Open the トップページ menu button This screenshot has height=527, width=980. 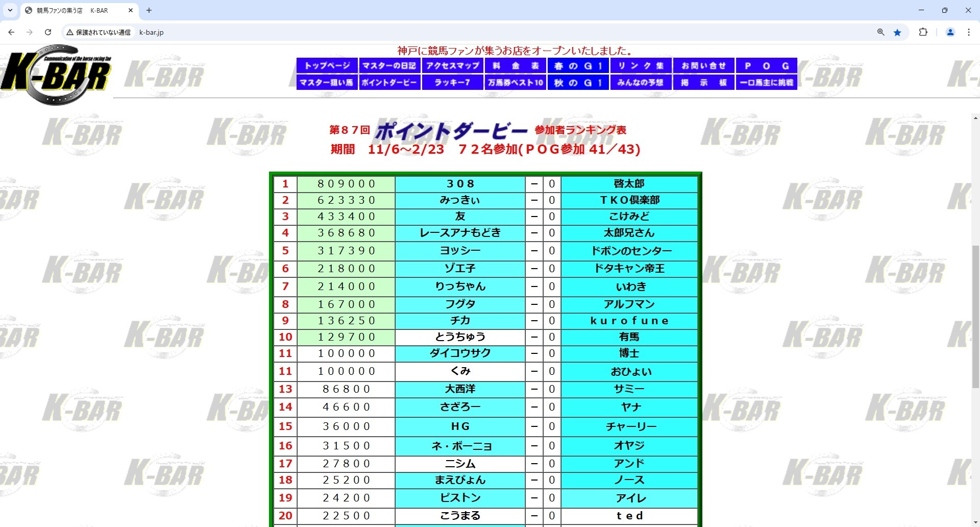click(327, 65)
